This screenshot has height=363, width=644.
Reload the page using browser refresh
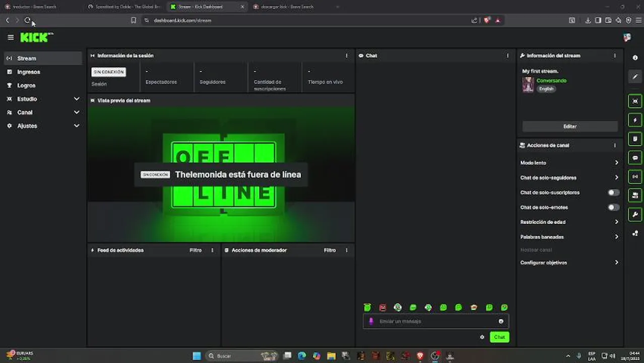coord(28,20)
